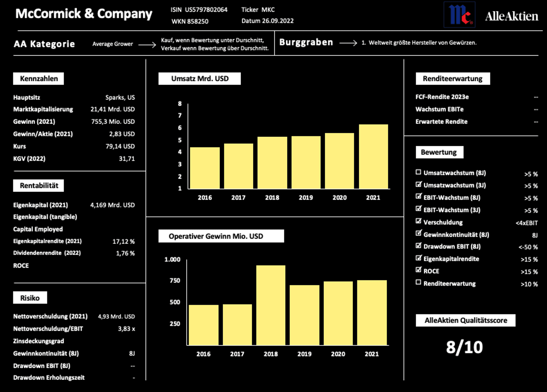
Task: Click the Kurs value 79,14 USD
Action: point(120,146)
